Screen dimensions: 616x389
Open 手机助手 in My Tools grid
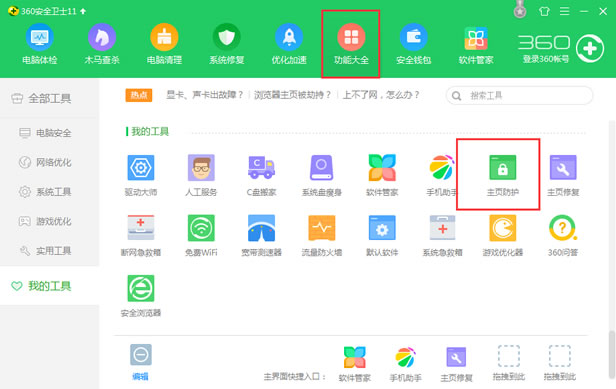(x=442, y=175)
